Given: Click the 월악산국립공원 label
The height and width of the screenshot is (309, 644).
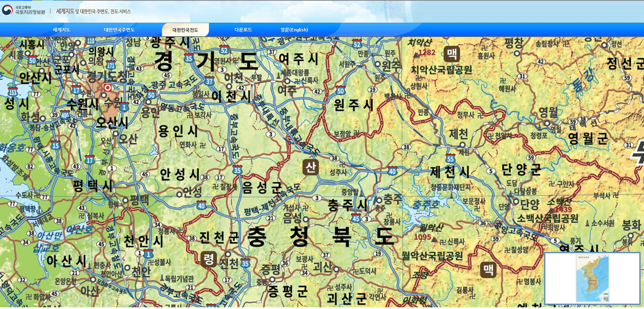Looking at the screenshot, I should (x=432, y=256).
